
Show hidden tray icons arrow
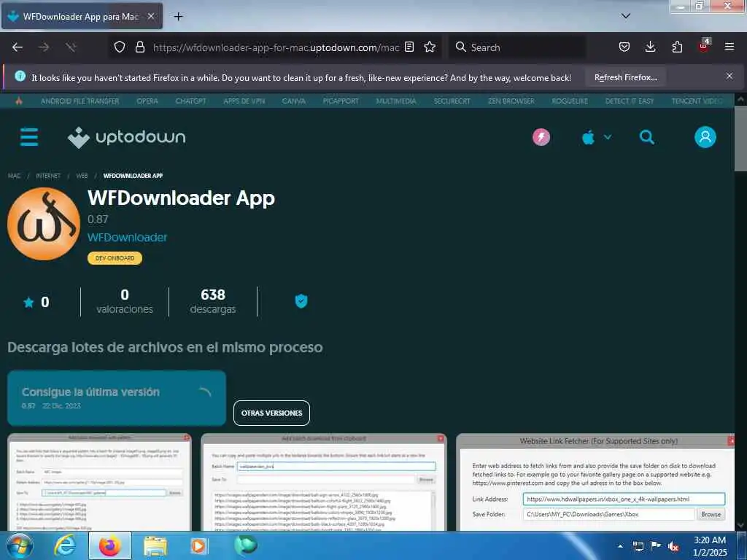coord(620,546)
